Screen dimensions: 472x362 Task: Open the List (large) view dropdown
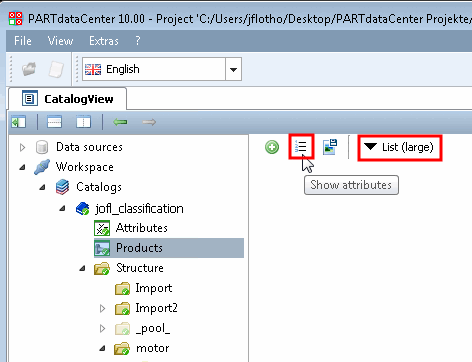[x=400, y=148]
